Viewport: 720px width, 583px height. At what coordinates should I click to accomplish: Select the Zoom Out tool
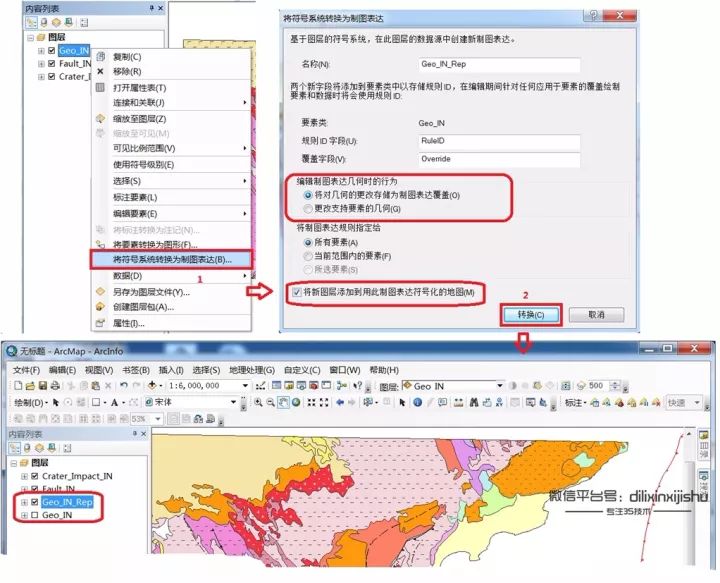pos(271,403)
